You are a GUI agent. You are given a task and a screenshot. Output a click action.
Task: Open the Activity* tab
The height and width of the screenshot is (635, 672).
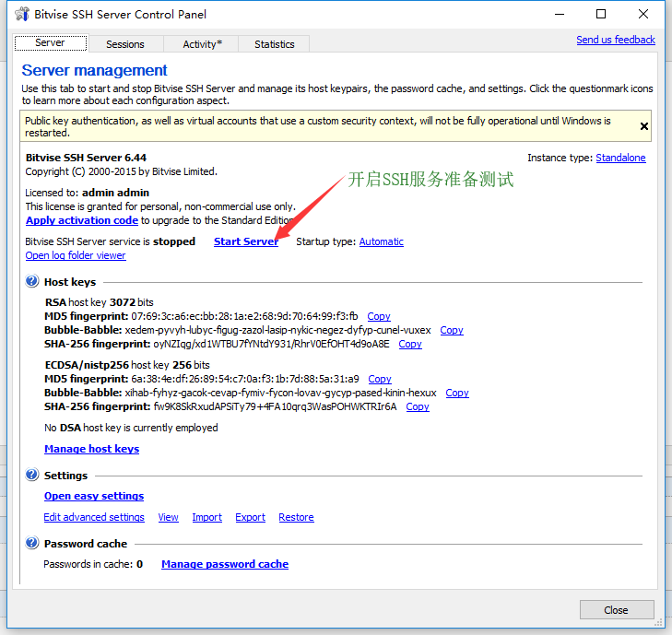(202, 44)
